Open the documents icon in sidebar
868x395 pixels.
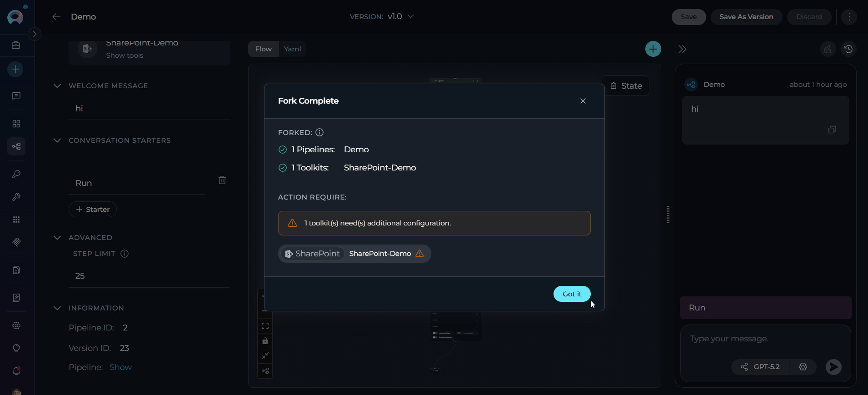(x=16, y=270)
